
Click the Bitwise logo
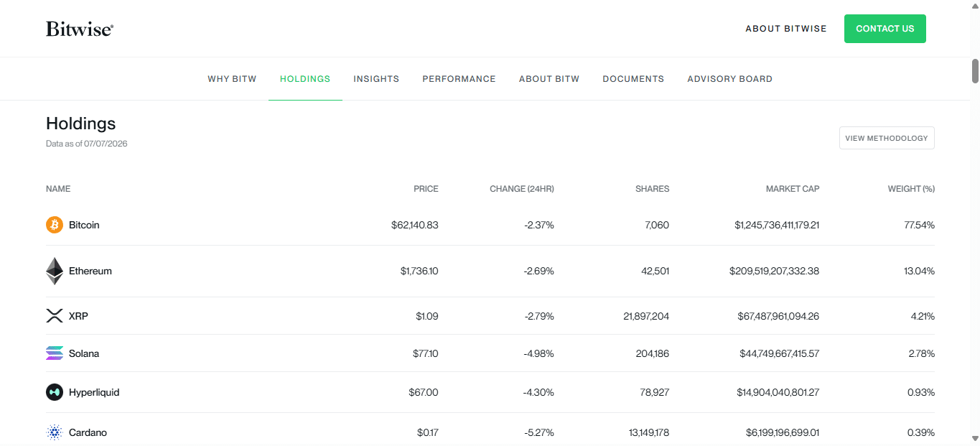click(80, 29)
